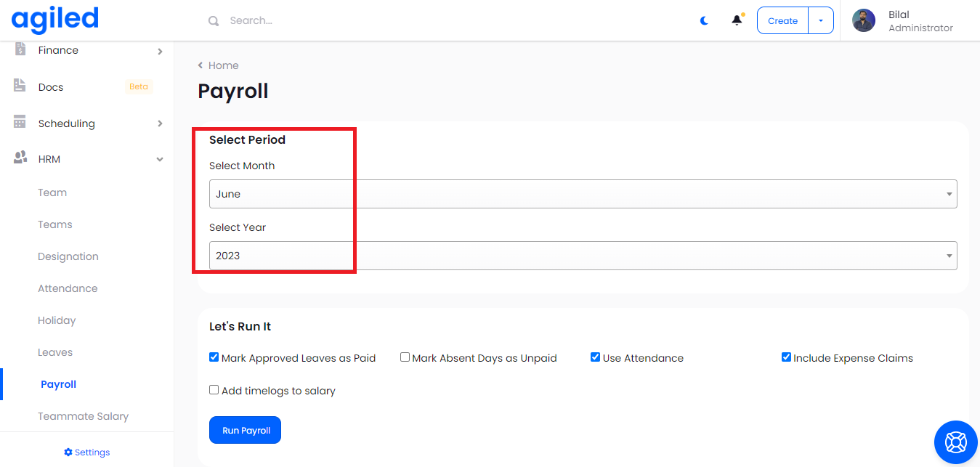Enable Mark Absent Days as Unpaid
980x467 pixels.
pyautogui.click(x=405, y=357)
